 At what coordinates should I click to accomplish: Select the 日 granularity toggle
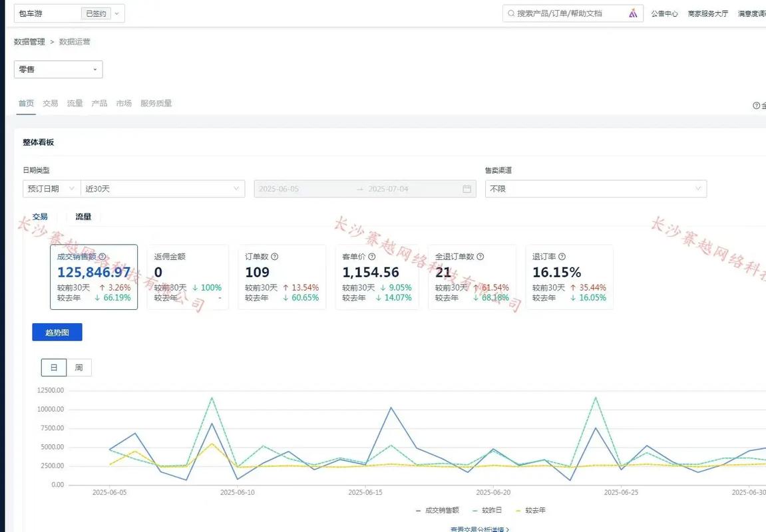coord(54,368)
